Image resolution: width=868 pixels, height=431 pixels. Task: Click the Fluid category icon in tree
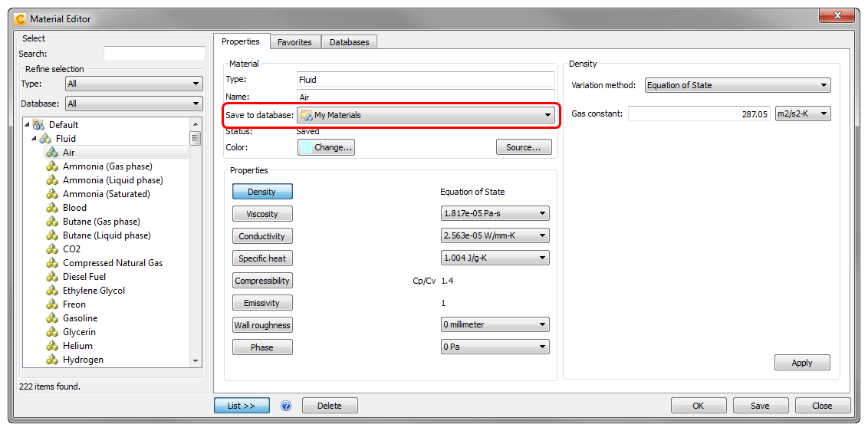pos(45,139)
